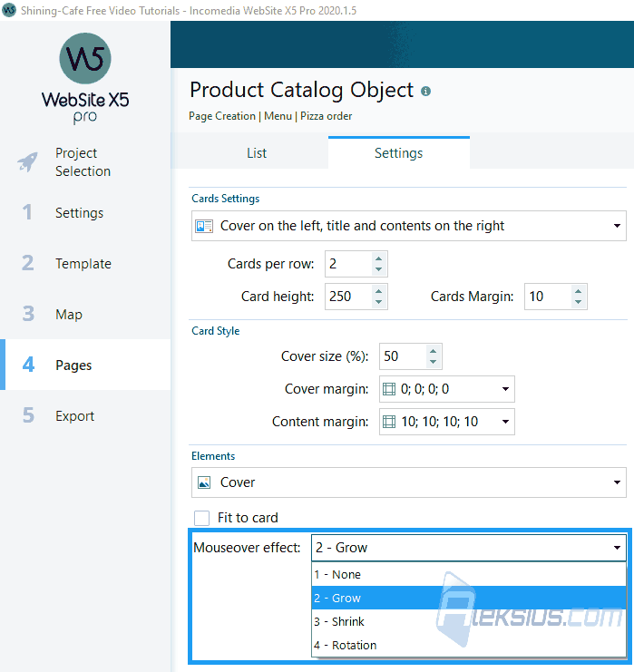Open Project Selection in sidebar
The width and height of the screenshot is (634, 672).
(x=85, y=162)
